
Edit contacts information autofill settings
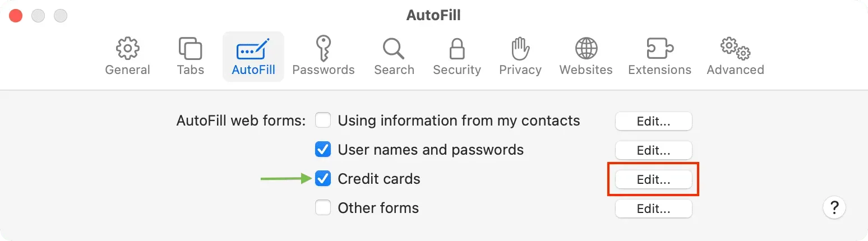(654, 121)
